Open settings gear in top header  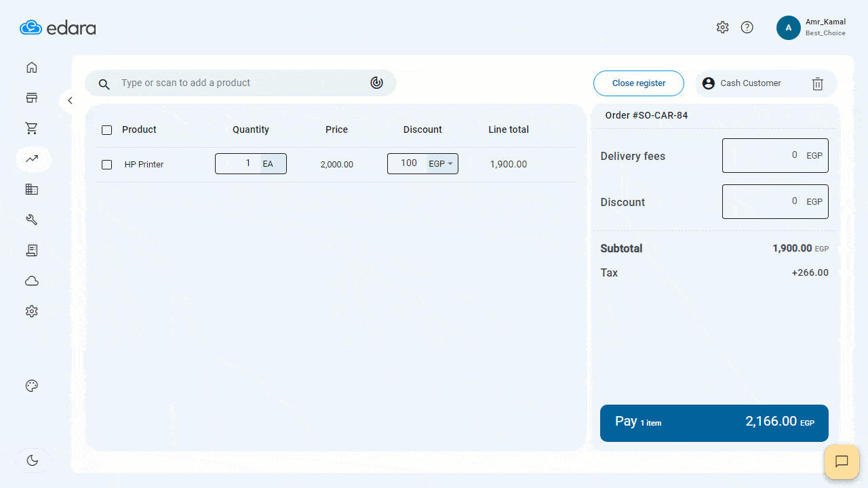click(722, 27)
